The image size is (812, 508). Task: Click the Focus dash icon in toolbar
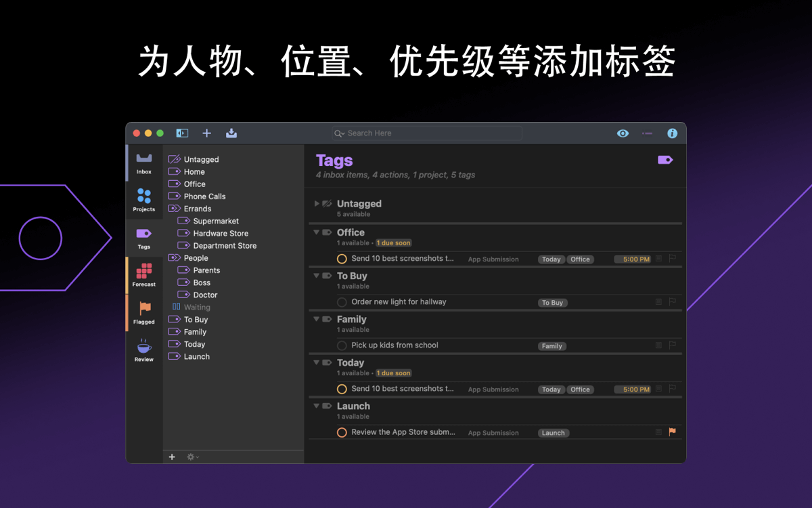point(647,133)
